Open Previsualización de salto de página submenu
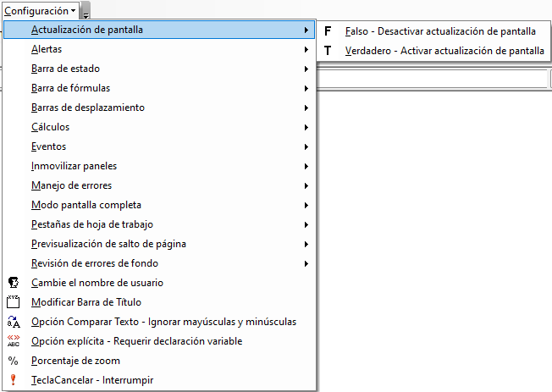552x392 pixels. point(159,244)
